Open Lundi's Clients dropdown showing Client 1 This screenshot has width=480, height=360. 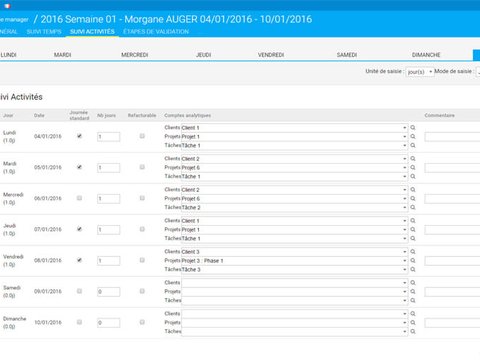tap(294, 128)
